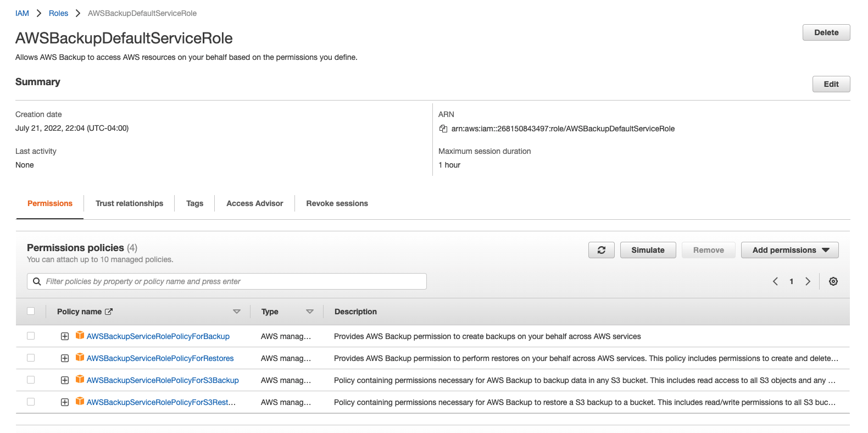Click the orange policy icon for AWSBackupServiceRolePolicyForRestores
The image size is (868, 433).
pos(80,357)
